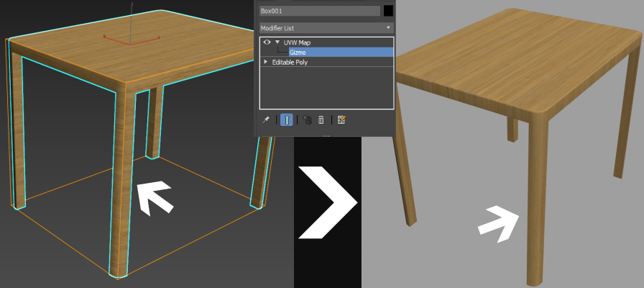Image resolution: width=644 pixels, height=288 pixels.
Task: Open the black object color swatch
Action: (x=388, y=11)
